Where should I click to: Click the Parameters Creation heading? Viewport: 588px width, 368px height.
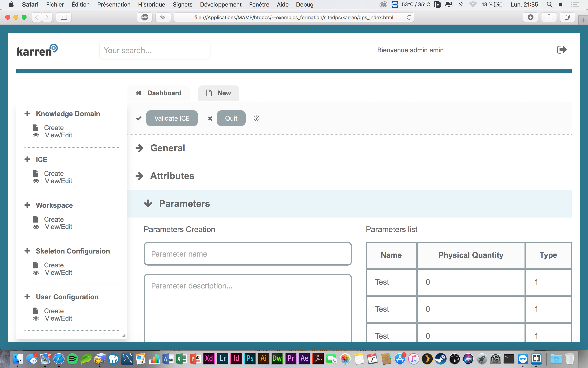[x=179, y=229]
